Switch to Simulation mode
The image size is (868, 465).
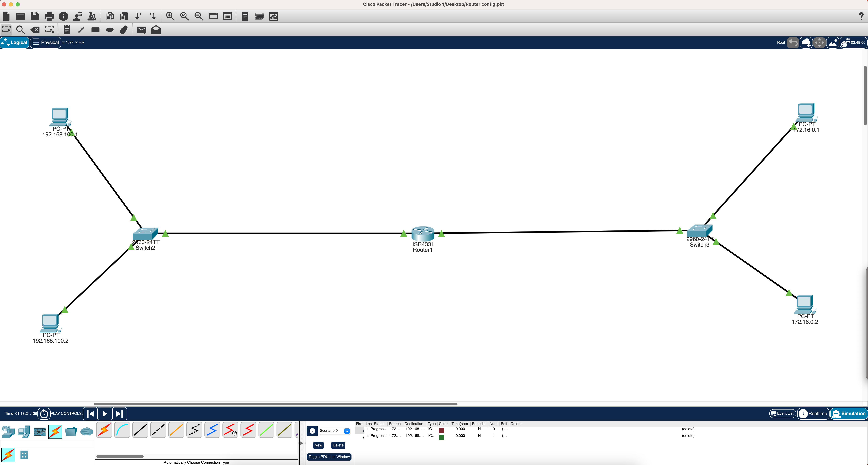[x=848, y=413]
